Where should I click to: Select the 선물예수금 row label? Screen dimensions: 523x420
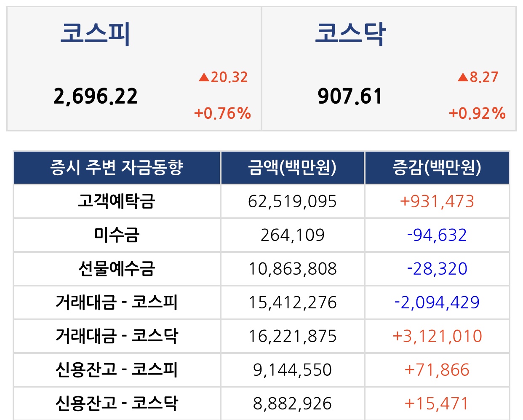tap(117, 268)
